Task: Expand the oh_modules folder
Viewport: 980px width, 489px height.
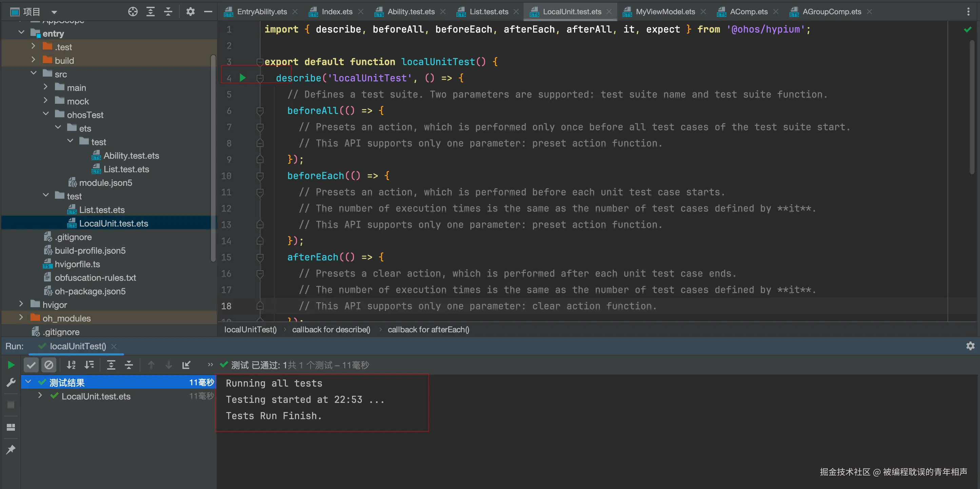Action: 21,318
